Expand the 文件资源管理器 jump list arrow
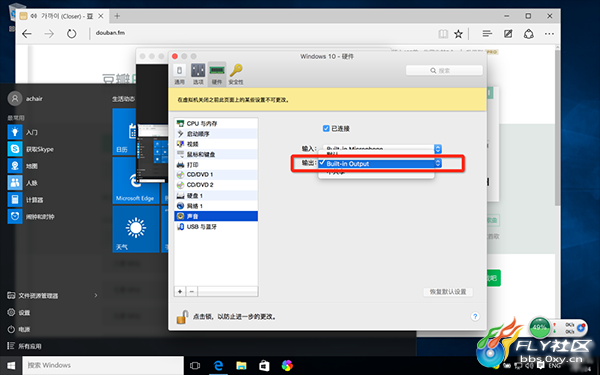 point(96,296)
